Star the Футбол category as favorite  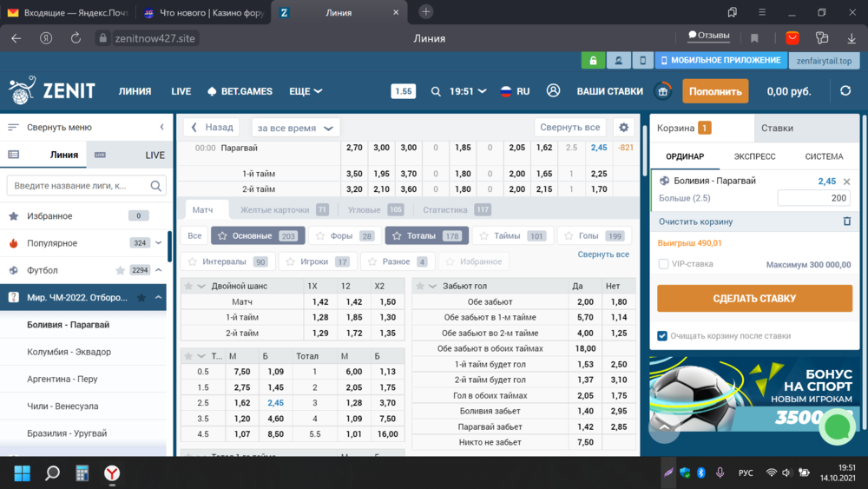click(x=120, y=270)
